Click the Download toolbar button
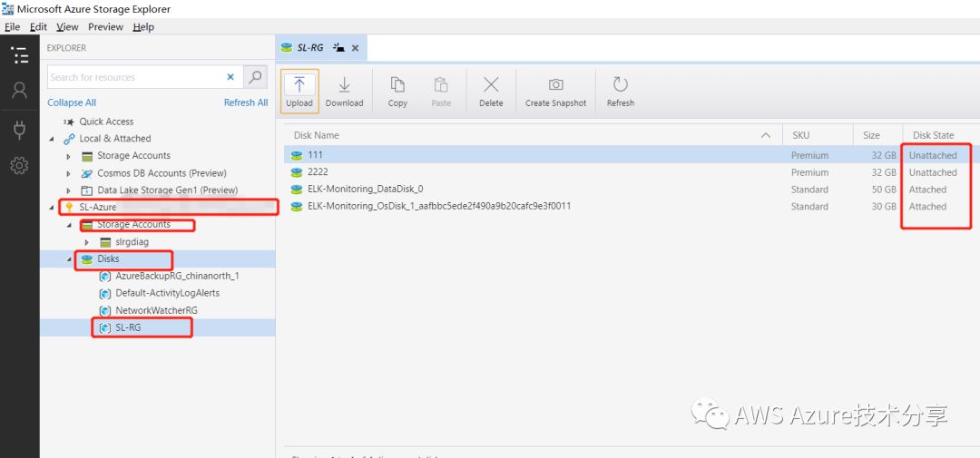 [x=345, y=92]
